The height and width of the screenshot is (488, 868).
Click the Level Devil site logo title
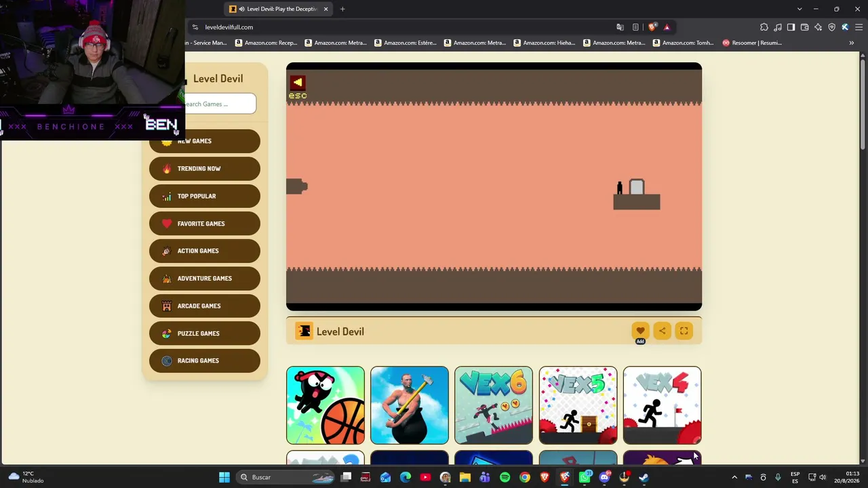click(x=218, y=79)
